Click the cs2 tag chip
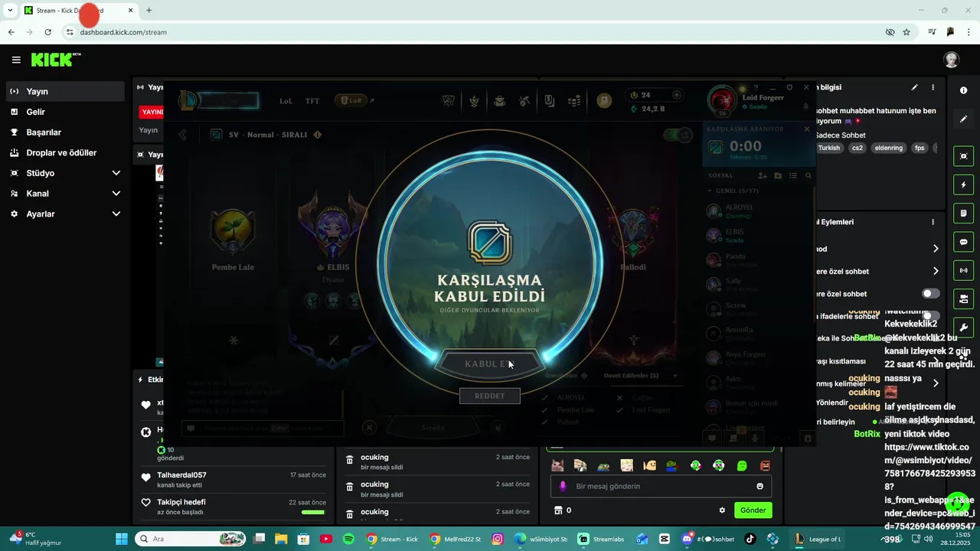This screenshot has width=980, height=551. point(857,148)
